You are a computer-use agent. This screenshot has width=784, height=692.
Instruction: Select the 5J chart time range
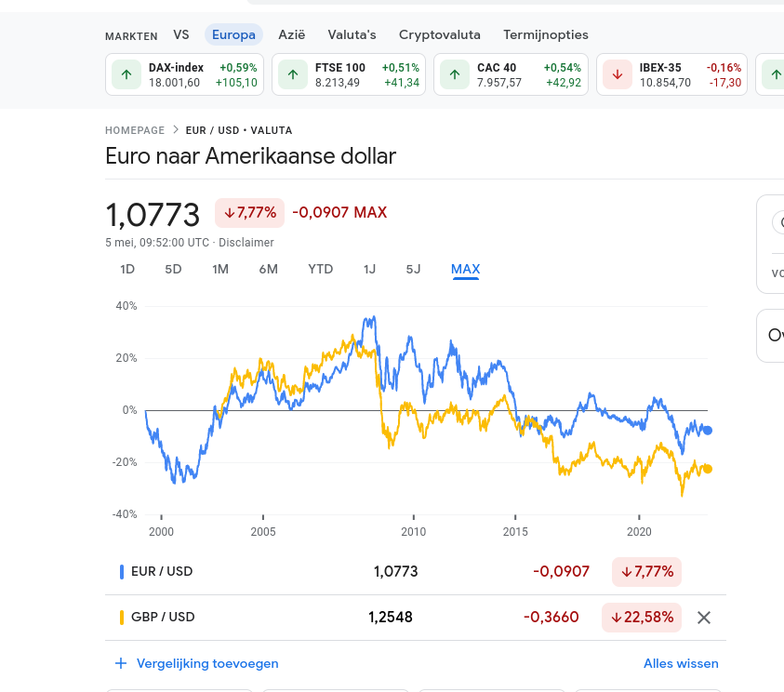coord(413,270)
